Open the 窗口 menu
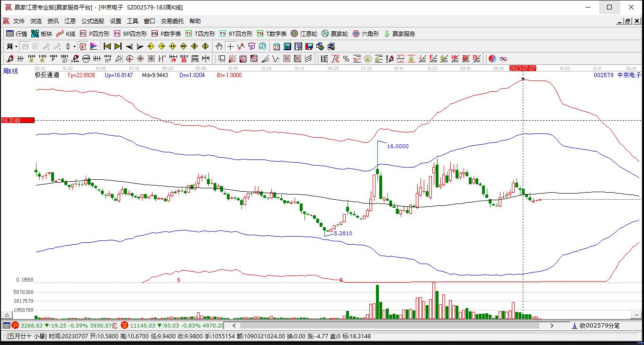This screenshot has height=345, width=644. 150,21
